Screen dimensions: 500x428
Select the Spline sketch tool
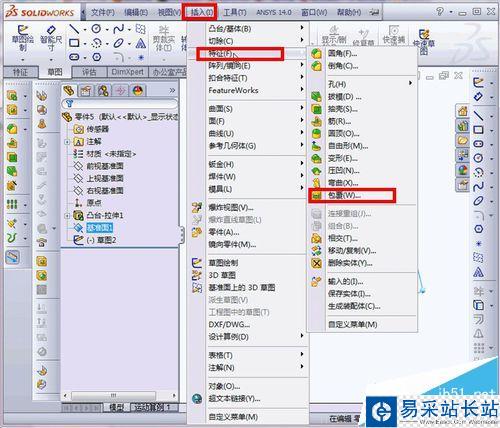(119, 29)
